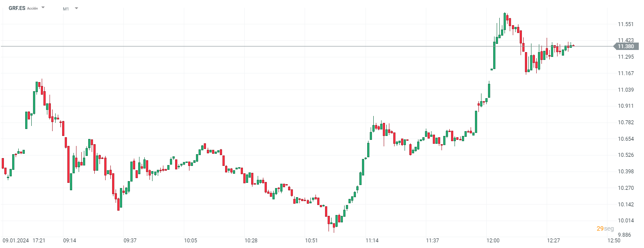Open the GRF.ES symbol dropdown arrow
This screenshot has width=644, height=248.
[x=43, y=8]
